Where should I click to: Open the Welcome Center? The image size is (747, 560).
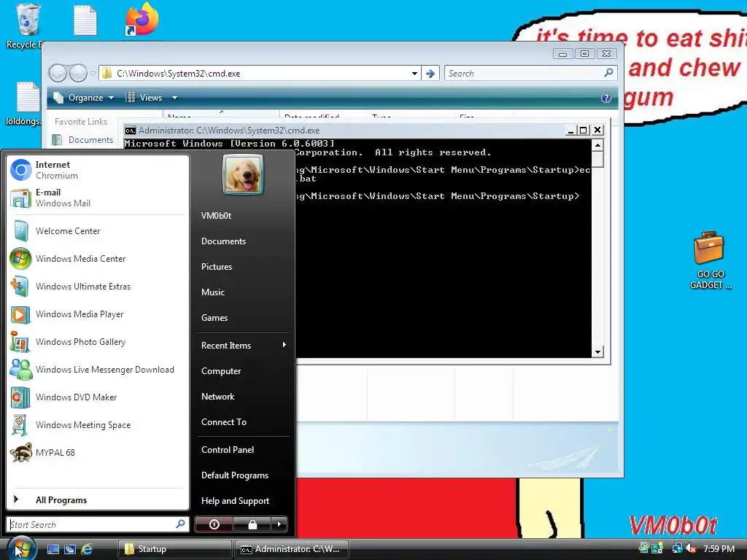[98, 231]
